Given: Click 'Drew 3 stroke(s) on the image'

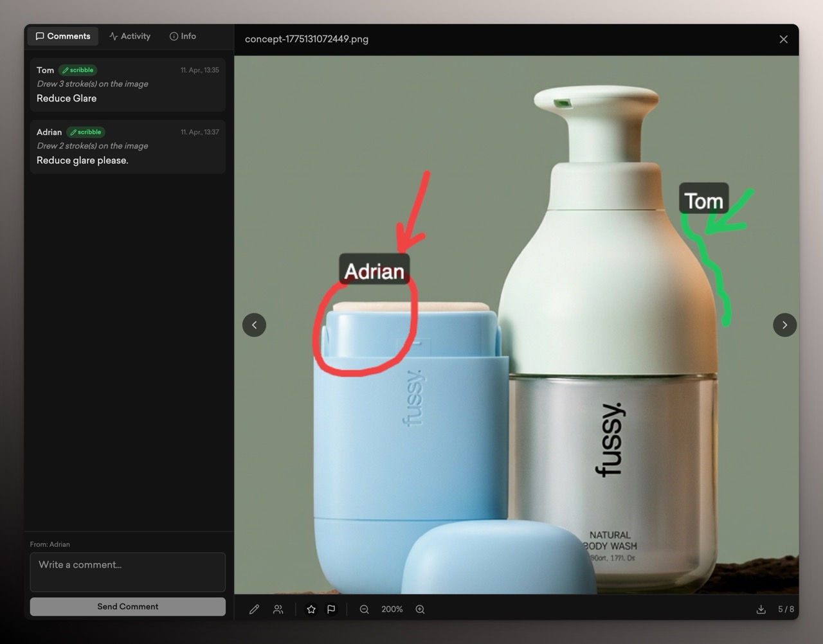Looking at the screenshot, I should (93, 84).
